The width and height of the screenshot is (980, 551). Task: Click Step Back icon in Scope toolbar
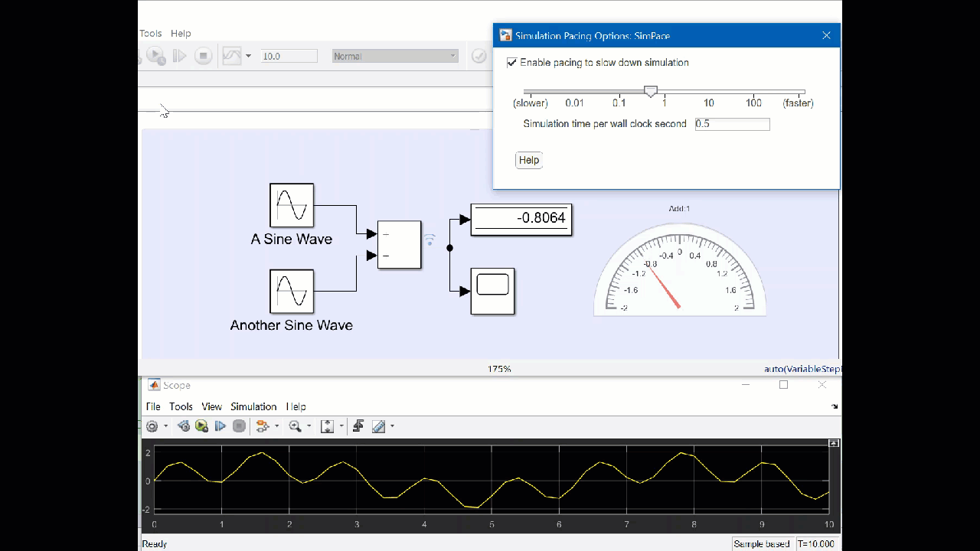coord(184,426)
